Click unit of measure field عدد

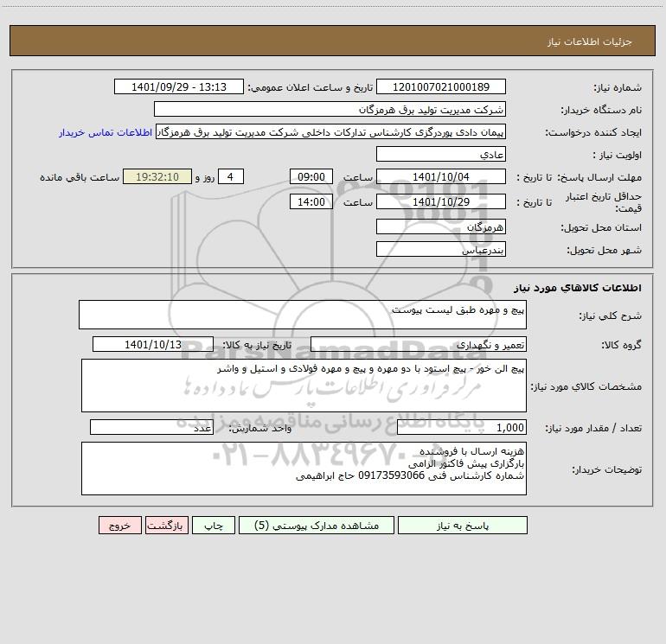click(151, 427)
